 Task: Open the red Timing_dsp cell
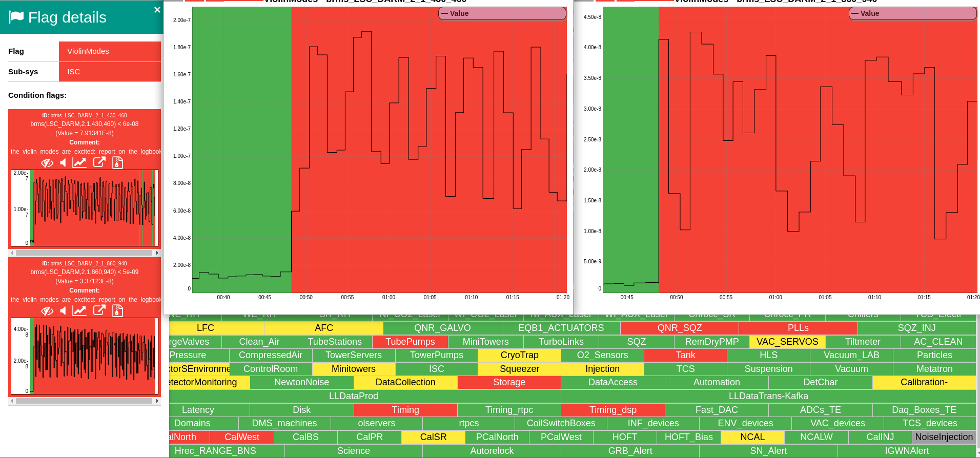coord(613,410)
